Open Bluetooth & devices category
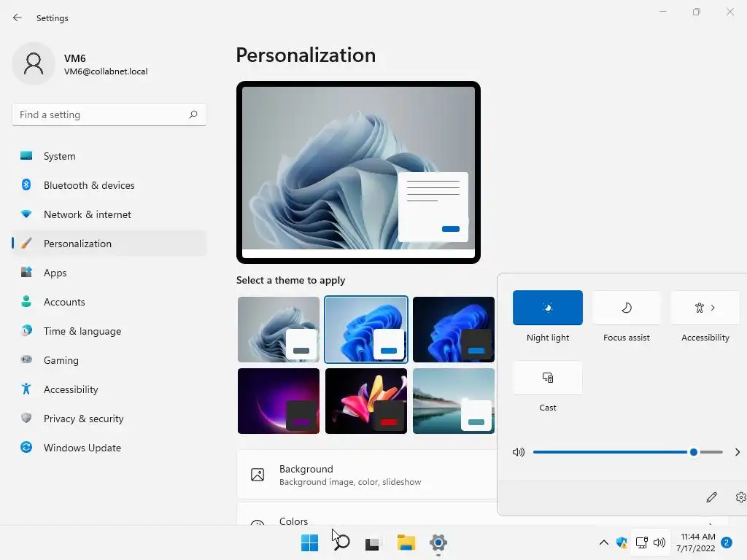Viewport: 747px width, 560px height. (x=109, y=185)
